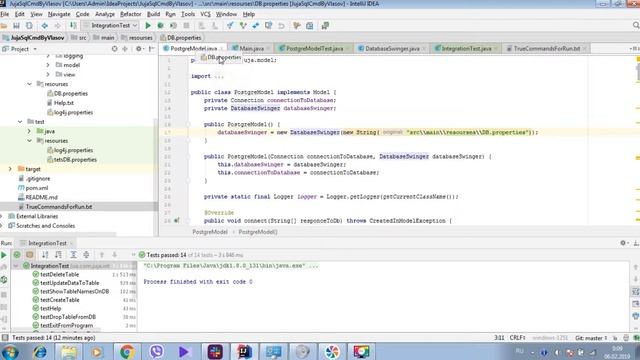This screenshot has width=640, height=360.
Task: Open the Build menu
Action: click(153, 14)
